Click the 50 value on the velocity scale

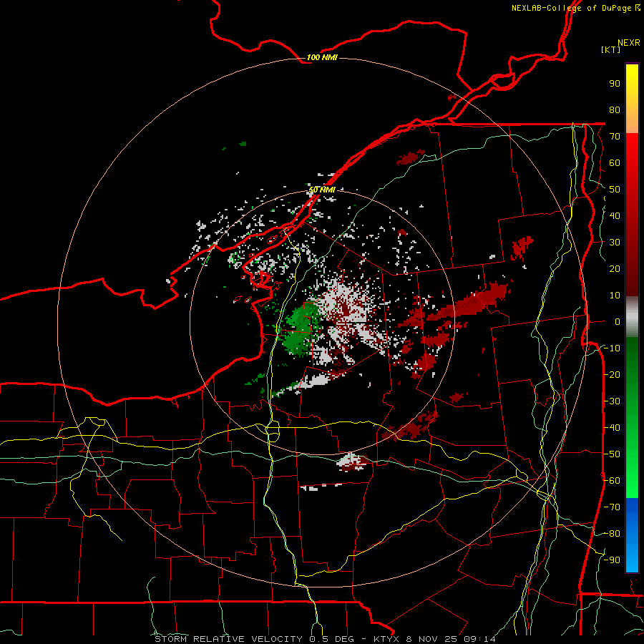pos(615,190)
